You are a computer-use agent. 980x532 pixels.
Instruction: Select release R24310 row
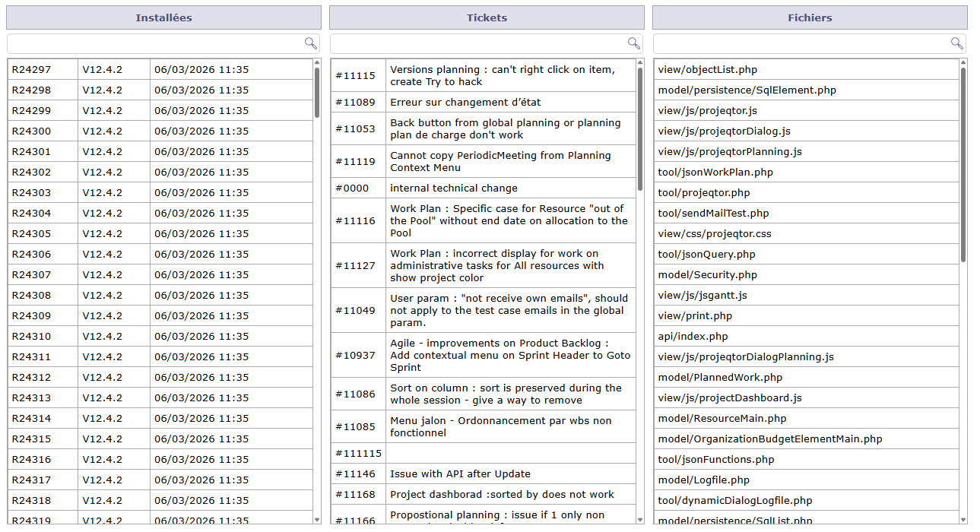(160, 337)
